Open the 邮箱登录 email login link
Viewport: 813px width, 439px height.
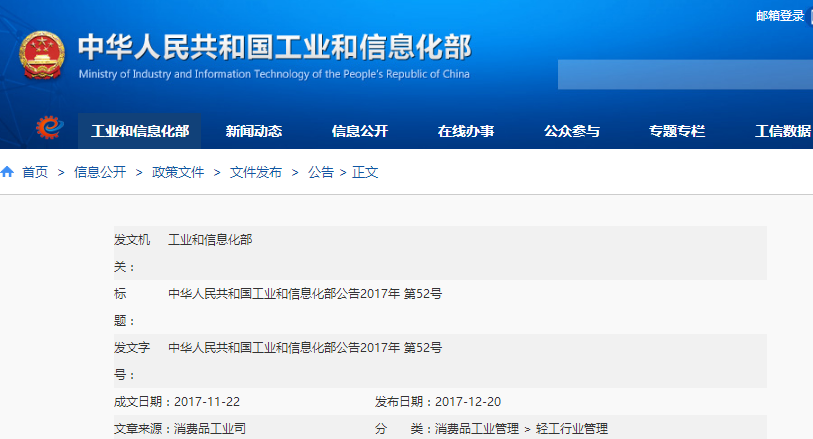[780, 16]
